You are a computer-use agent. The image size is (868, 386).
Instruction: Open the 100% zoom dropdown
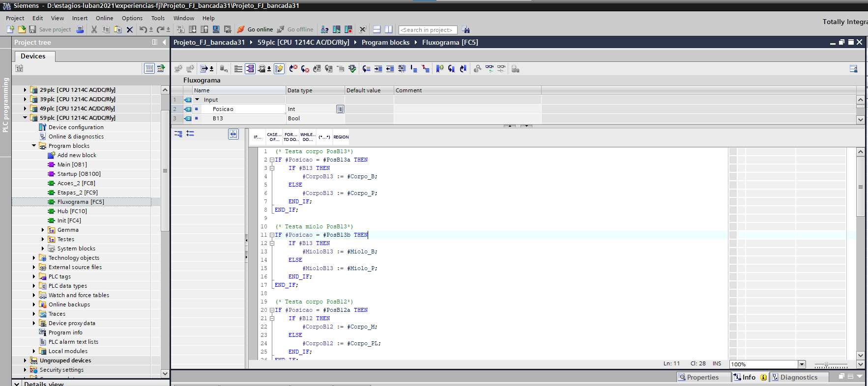click(802, 364)
